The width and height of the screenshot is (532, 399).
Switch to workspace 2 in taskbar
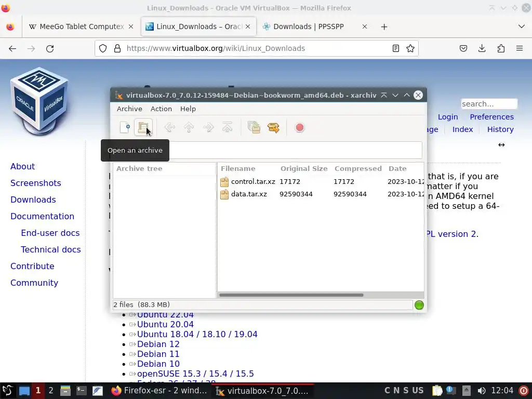click(x=51, y=391)
